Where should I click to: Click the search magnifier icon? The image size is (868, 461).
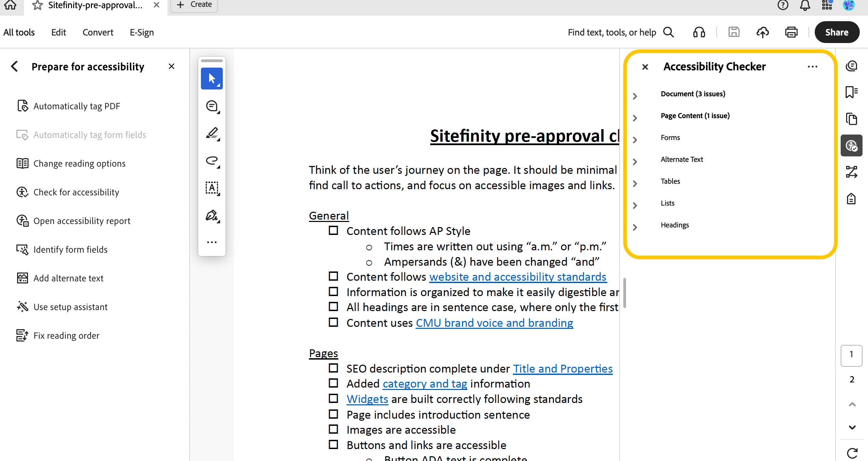(668, 32)
